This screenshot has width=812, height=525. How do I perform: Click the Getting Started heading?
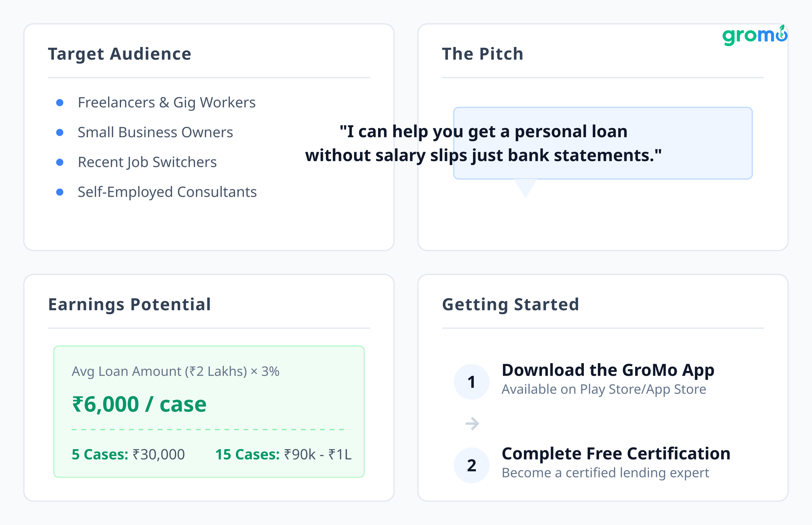click(x=510, y=304)
